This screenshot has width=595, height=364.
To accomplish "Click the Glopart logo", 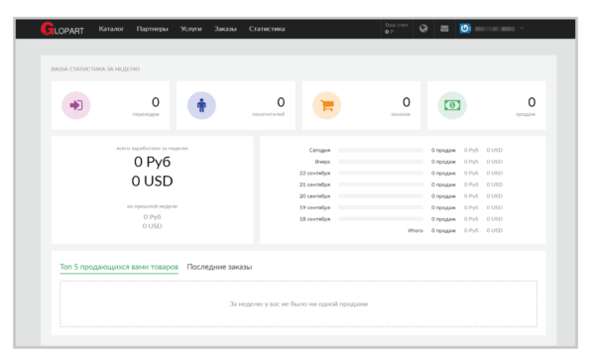I will [x=62, y=29].
